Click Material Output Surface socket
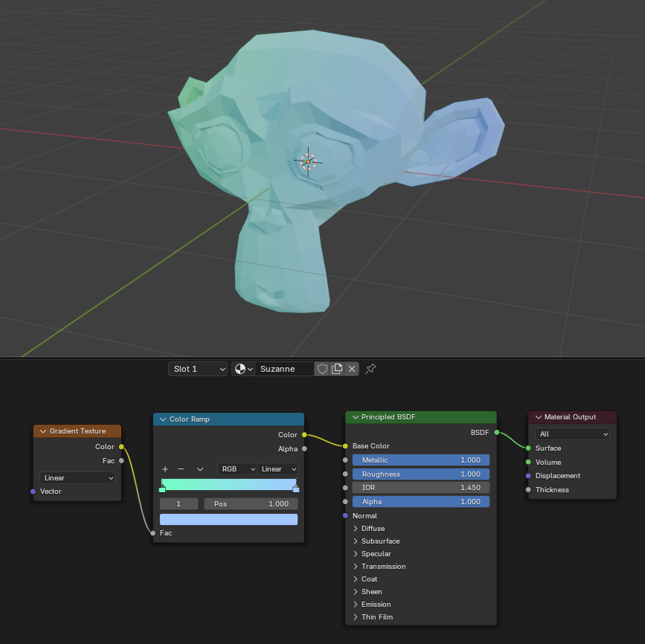This screenshot has width=645, height=644. [x=528, y=448]
